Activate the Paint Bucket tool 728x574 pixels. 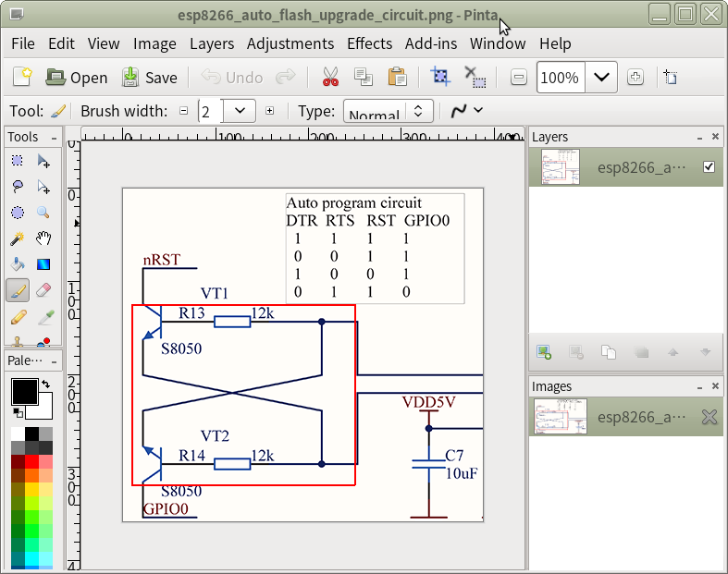click(18, 265)
